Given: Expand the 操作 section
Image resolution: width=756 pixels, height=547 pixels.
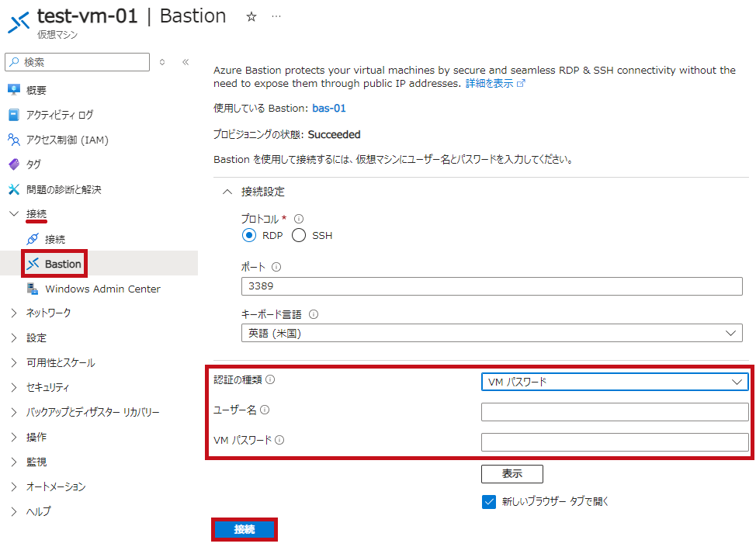Looking at the screenshot, I should tap(14, 437).
